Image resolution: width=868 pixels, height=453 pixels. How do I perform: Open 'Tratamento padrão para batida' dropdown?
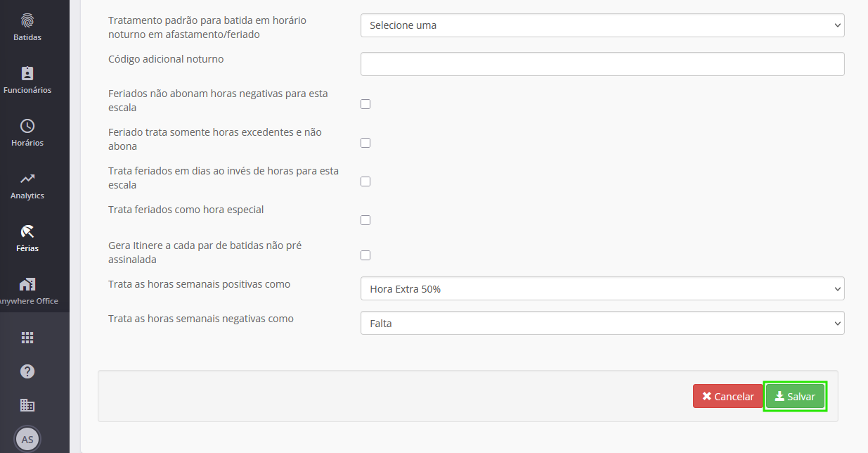[x=602, y=25]
